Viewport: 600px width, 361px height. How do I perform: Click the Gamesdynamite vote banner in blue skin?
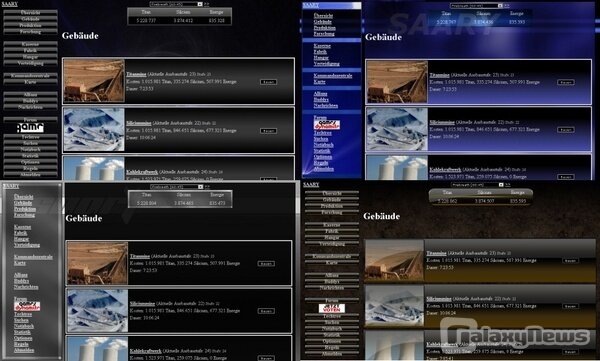click(326, 125)
